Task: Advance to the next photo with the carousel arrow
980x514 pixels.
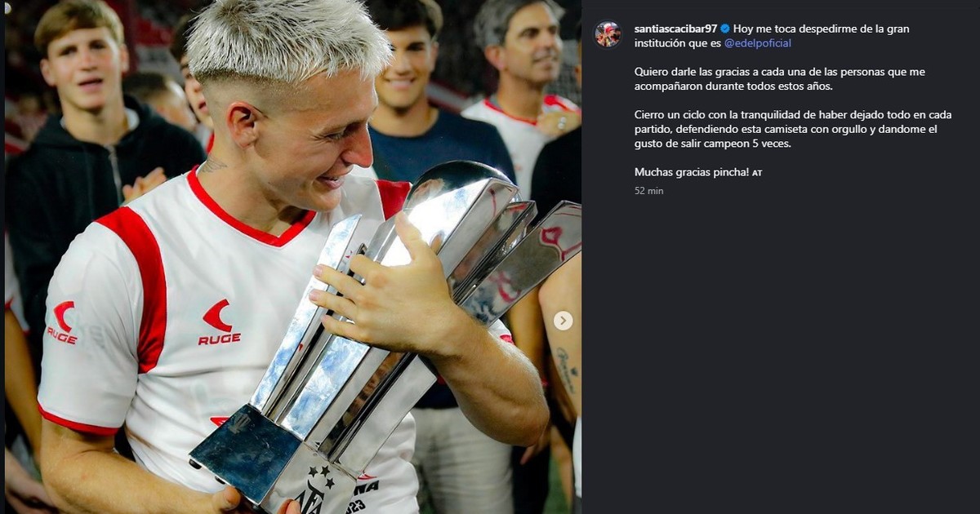Action: point(563,321)
